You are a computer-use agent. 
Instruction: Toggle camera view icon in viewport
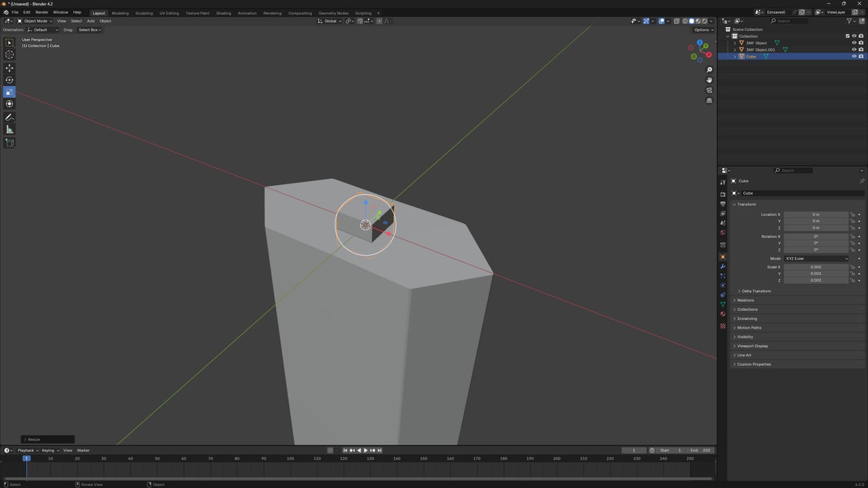709,90
